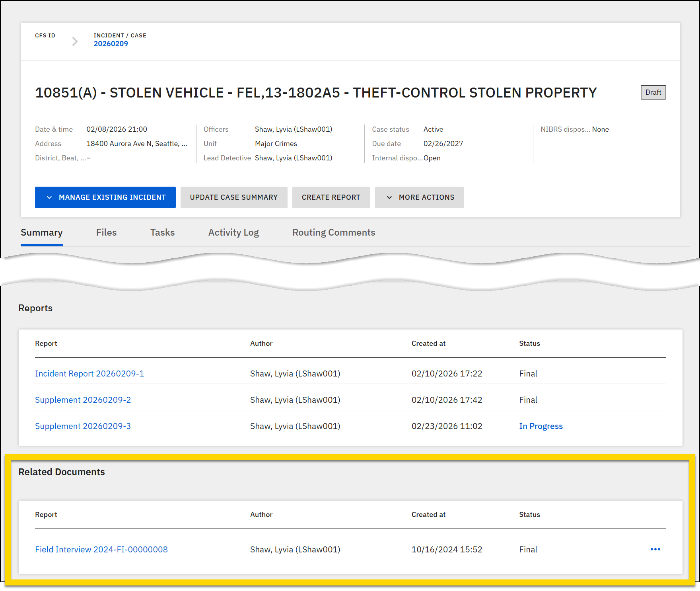Click the Draft status badge
Viewport: 700px width, 591px height.
(653, 92)
